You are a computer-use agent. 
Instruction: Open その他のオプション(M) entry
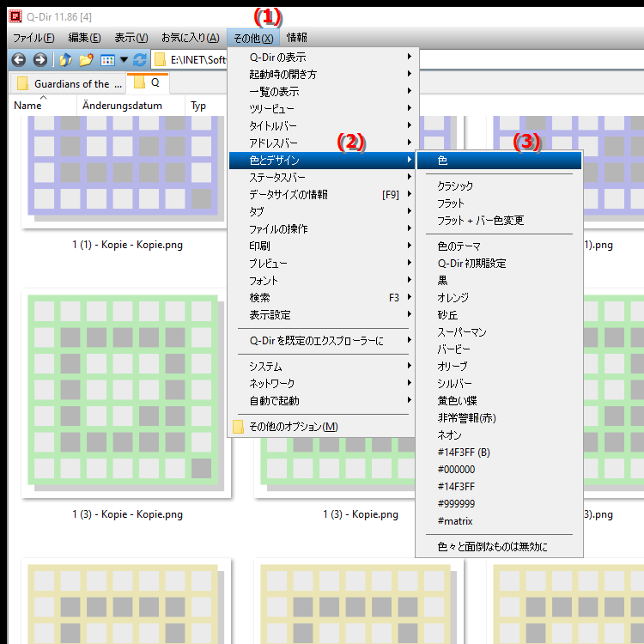pos(293,427)
